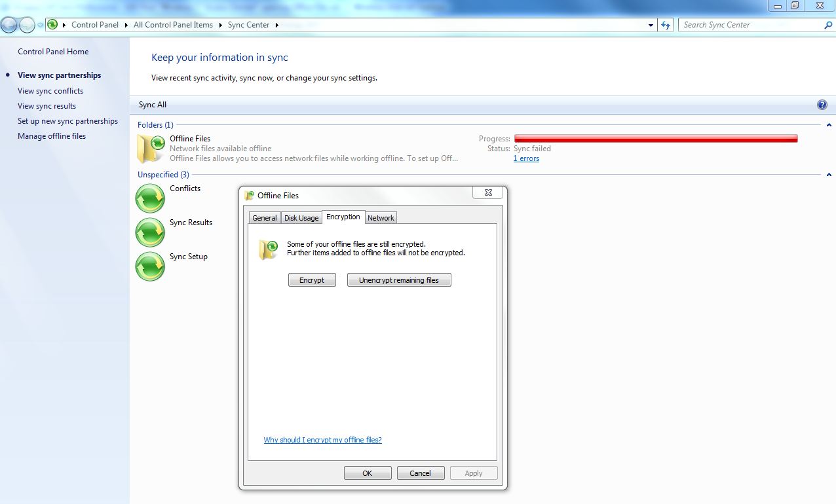Click the red sync progress bar
Viewport: 836px width, 504px height.
[655, 138]
